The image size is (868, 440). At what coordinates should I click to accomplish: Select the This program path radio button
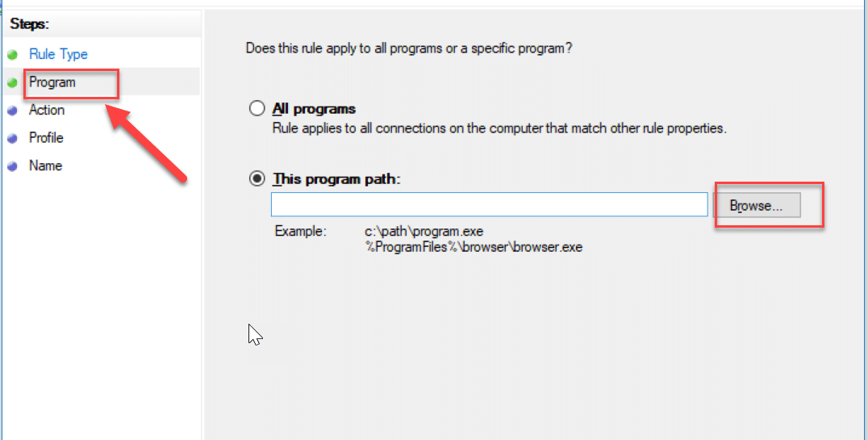pos(257,179)
